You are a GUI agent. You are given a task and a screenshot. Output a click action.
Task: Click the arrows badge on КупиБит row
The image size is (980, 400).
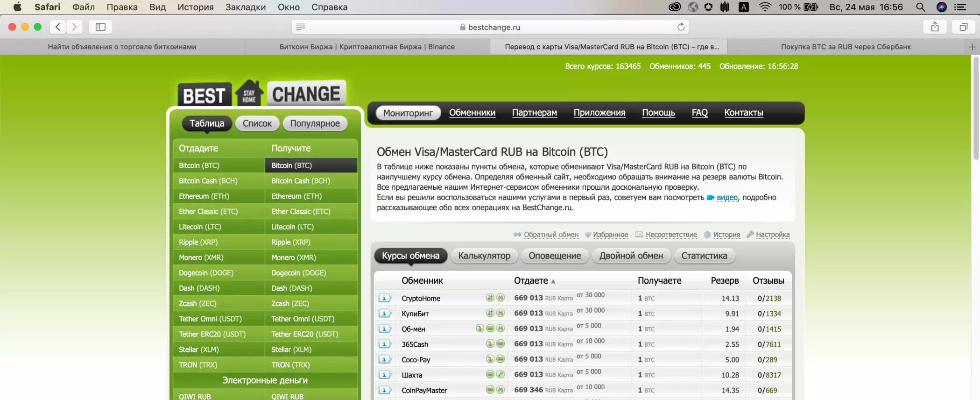pyautogui.click(x=490, y=313)
